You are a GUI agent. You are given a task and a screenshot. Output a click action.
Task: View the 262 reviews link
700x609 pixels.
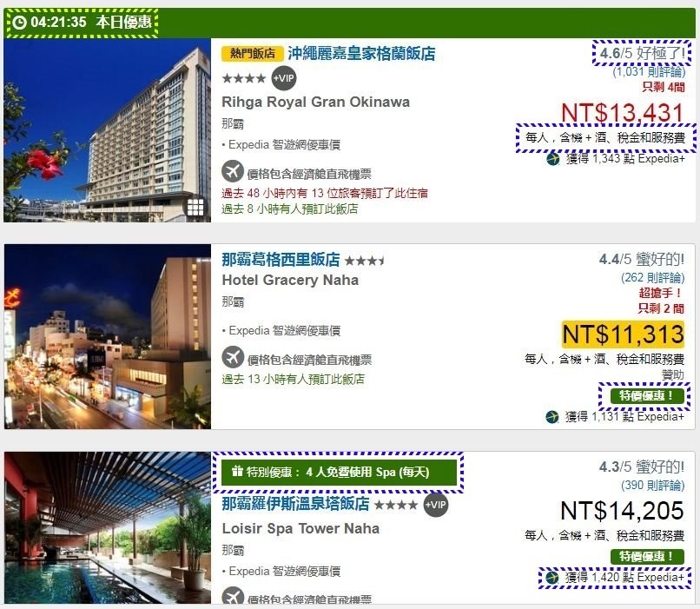tap(652, 278)
